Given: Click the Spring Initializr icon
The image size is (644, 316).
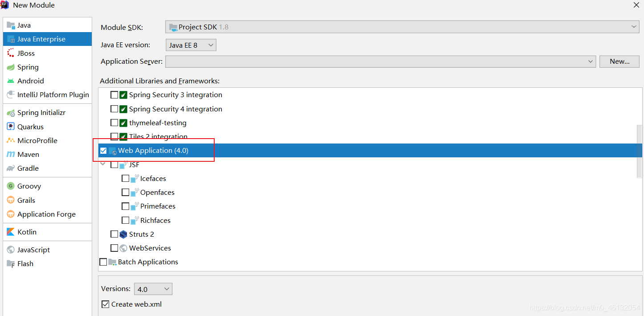Looking at the screenshot, I should coord(11,113).
